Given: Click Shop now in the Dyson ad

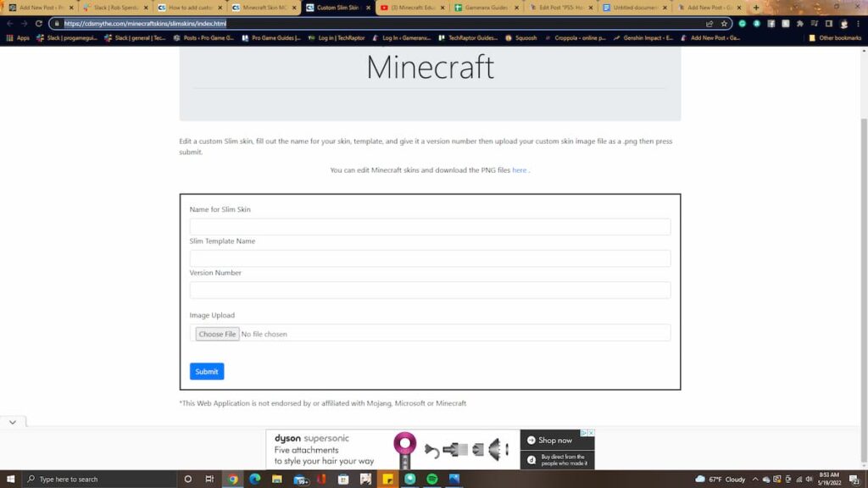Looking at the screenshot, I should point(557,440).
